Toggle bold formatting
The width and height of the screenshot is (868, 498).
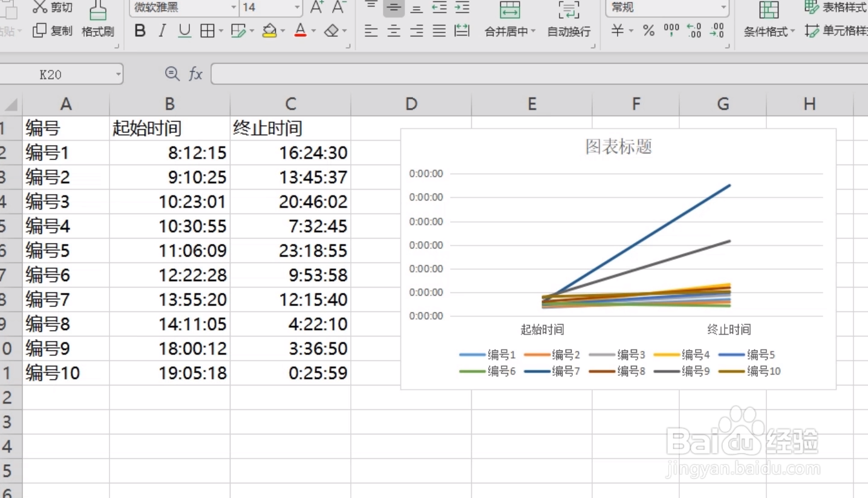point(140,31)
